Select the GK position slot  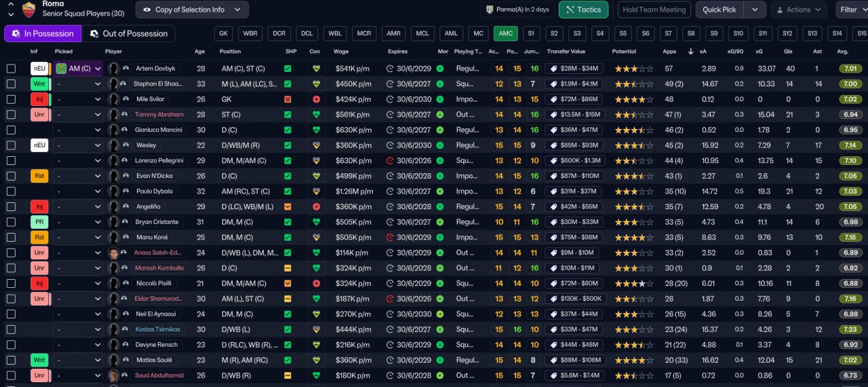223,33
